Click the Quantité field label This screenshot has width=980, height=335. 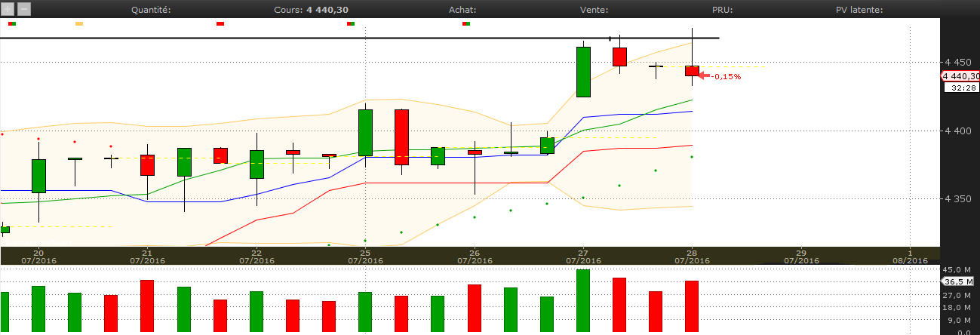[x=151, y=10]
